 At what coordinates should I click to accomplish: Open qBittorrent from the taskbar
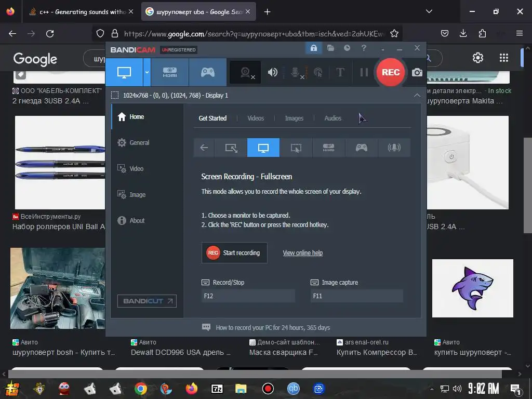coord(294,389)
